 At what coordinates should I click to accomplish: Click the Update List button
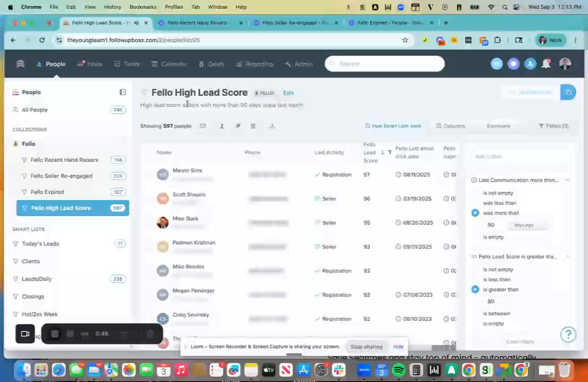pos(531,93)
